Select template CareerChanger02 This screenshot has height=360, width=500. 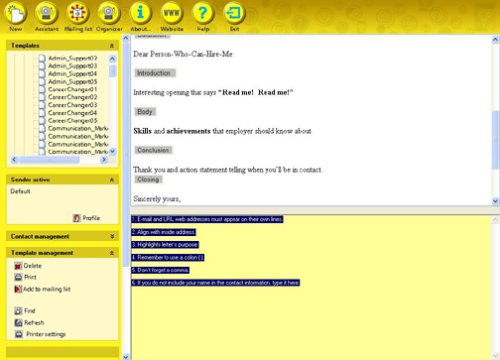tap(73, 97)
